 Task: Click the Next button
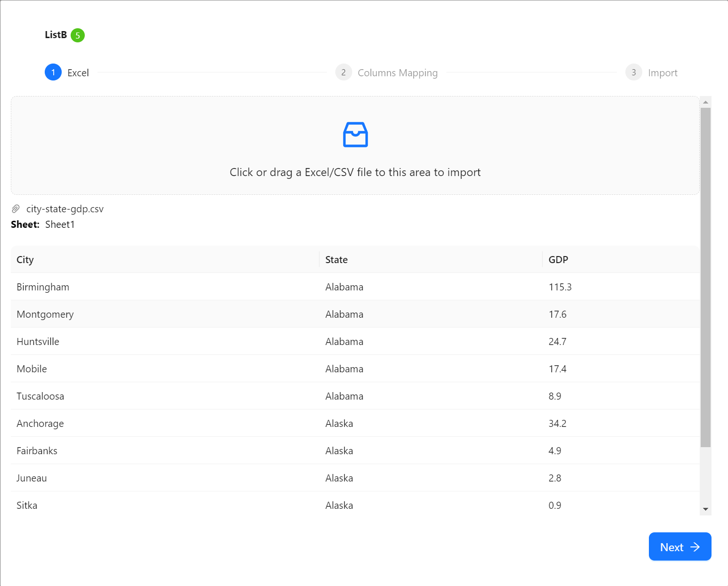coord(680,546)
